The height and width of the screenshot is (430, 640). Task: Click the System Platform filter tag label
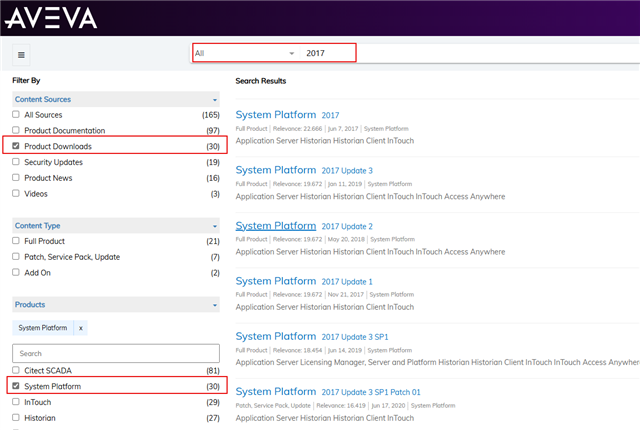[42, 328]
